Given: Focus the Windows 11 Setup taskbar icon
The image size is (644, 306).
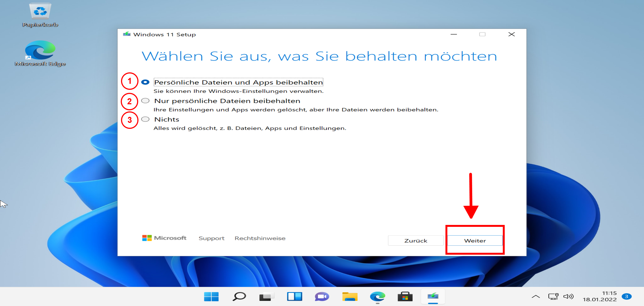Looking at the screenshot, I should click(433, 296).
